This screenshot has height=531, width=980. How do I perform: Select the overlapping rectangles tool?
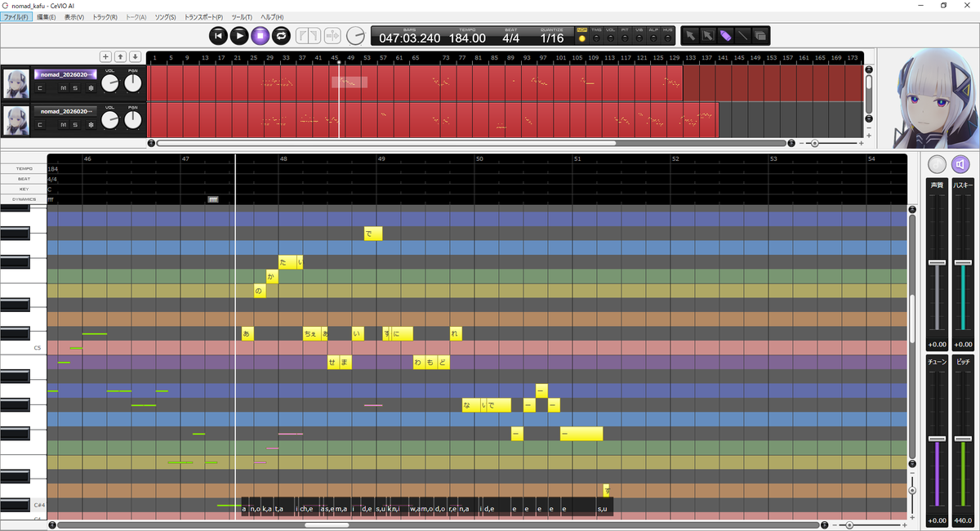click(x=760, y=35)
